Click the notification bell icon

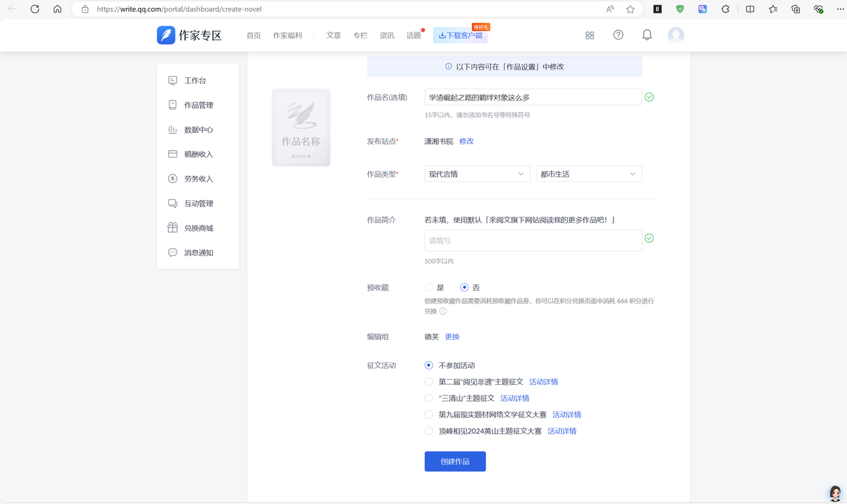[x=646, y=35]
